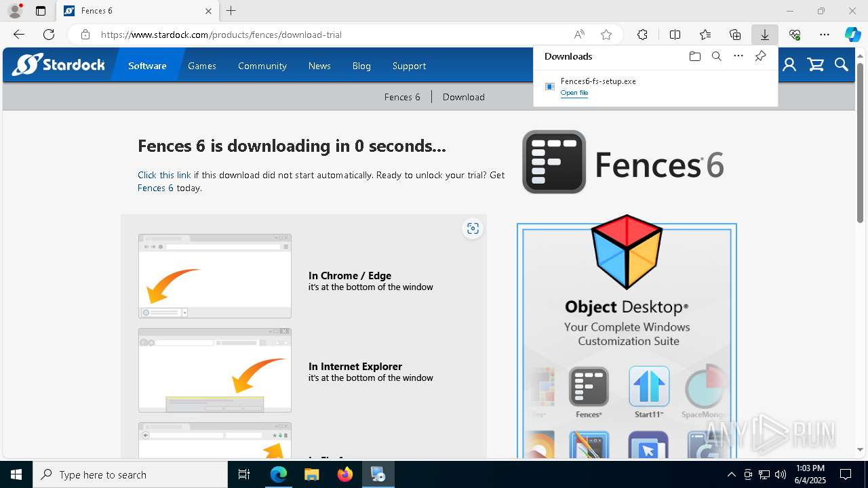Pin the Downloads panel

pyautogui.click(x=760, y=56)
